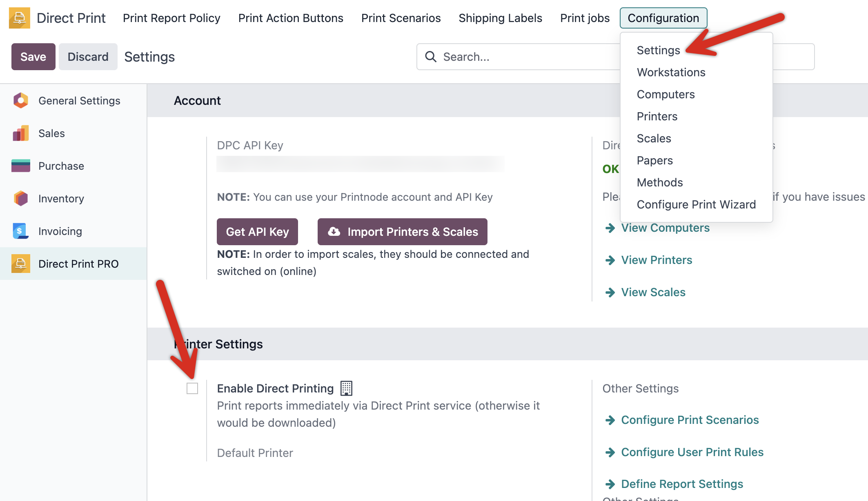
Task: Open Define Report Settings link
Action: (682, 484)
